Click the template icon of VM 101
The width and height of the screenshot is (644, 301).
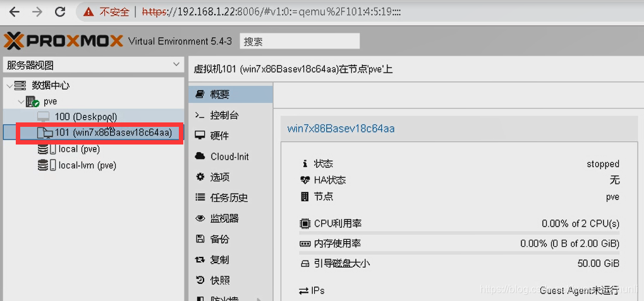point(44,133)
